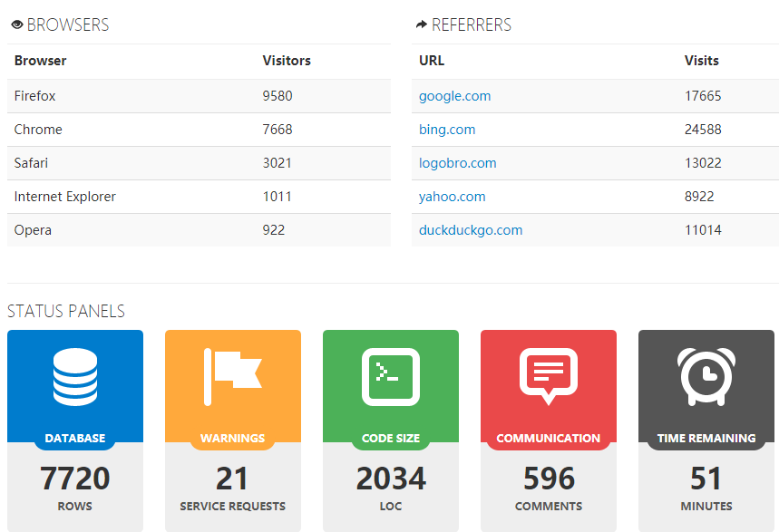Click the 9580 visitors value
This screenshot has height=532, width=779.
pyautogui.click(x=278, y=96)
